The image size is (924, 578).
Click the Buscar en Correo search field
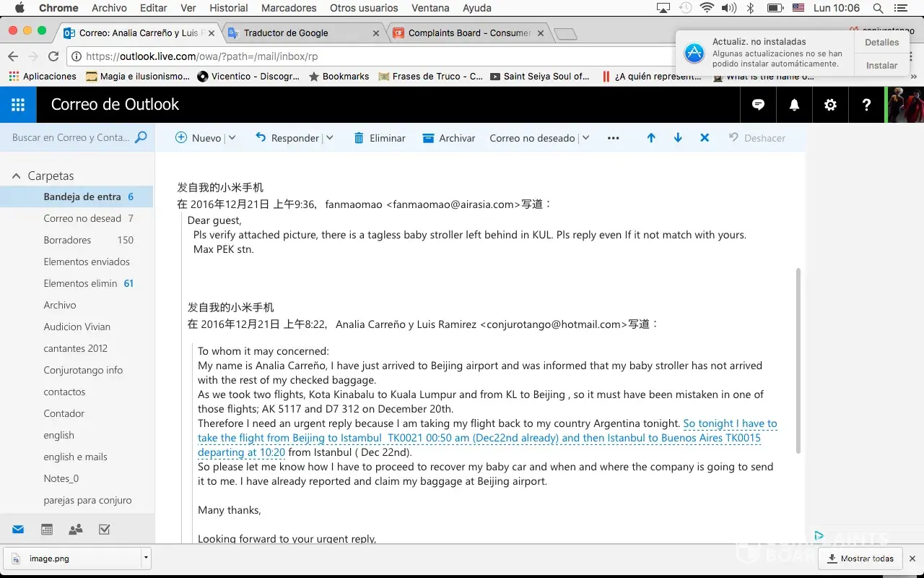[x=71, y=137]
